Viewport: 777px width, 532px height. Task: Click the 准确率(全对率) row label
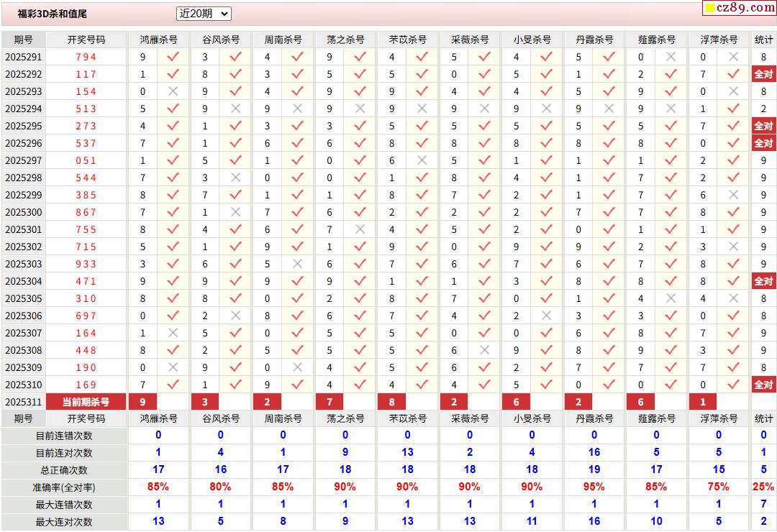[64, 487]
